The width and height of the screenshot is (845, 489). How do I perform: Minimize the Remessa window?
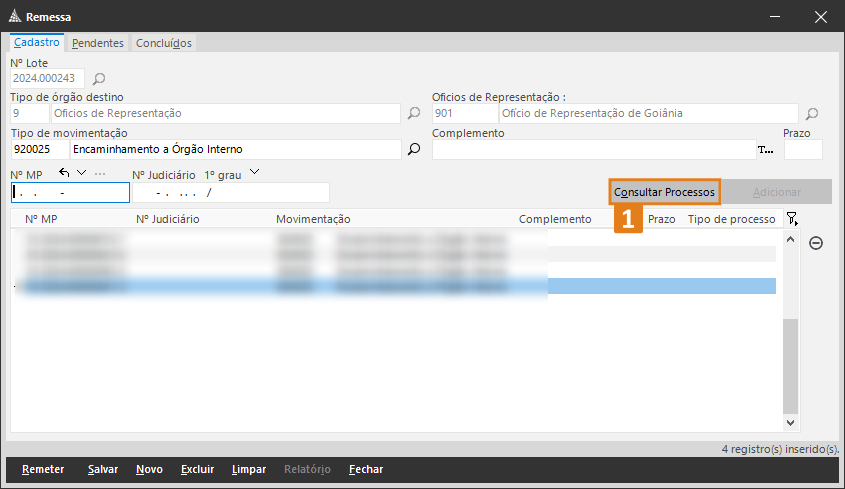coord(775,17)
